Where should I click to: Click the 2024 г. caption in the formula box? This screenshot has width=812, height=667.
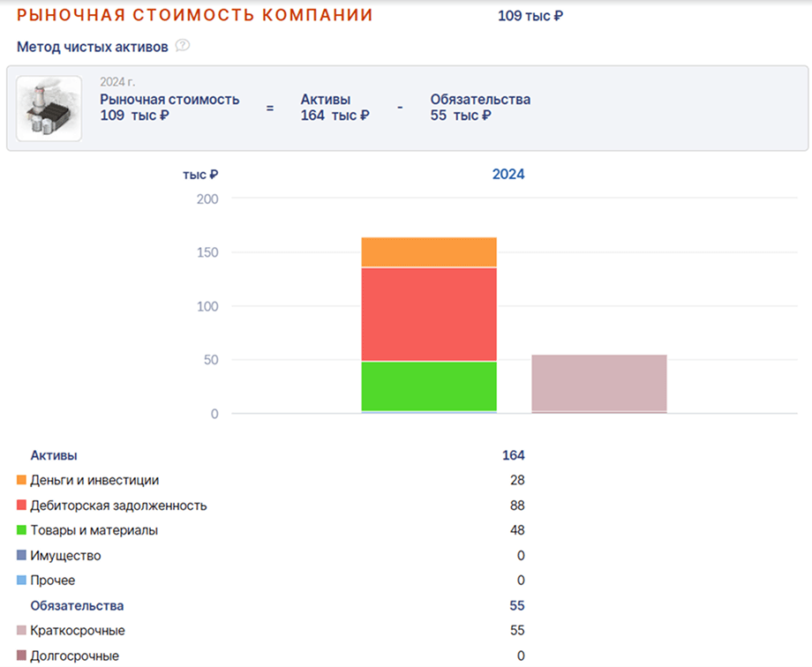[x=117, y=82]
